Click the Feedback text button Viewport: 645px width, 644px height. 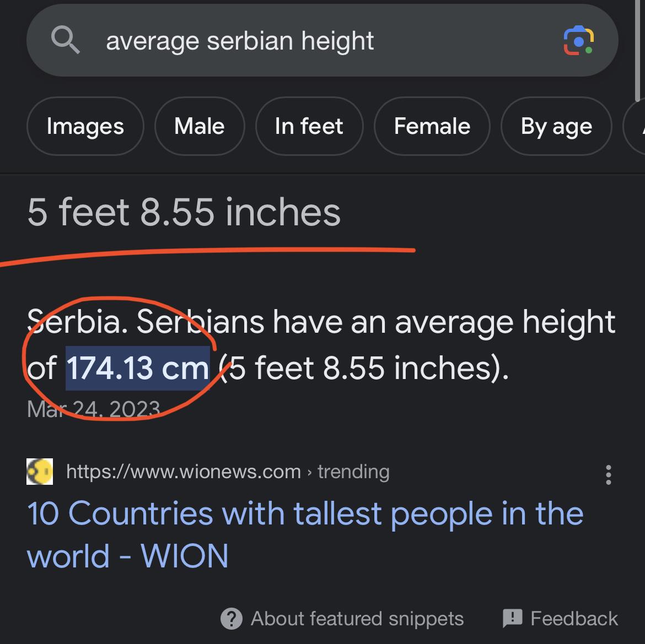(574, 619)
